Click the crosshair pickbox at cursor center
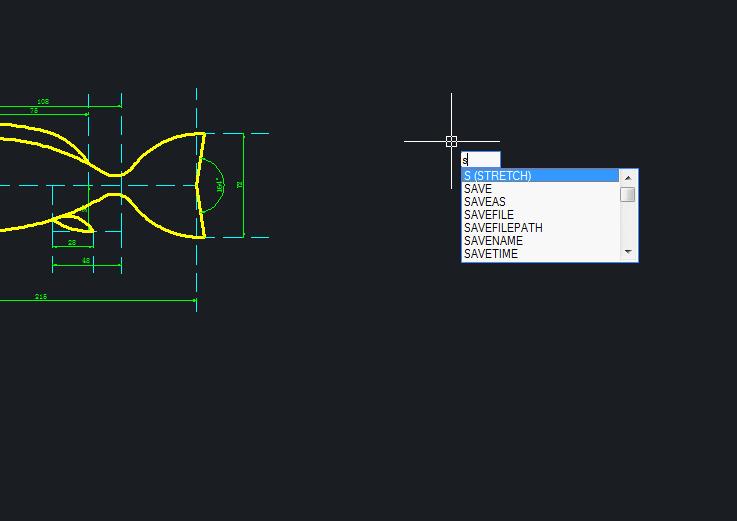Viewport: 737px width, 521px height. click(x=451, y=141)
